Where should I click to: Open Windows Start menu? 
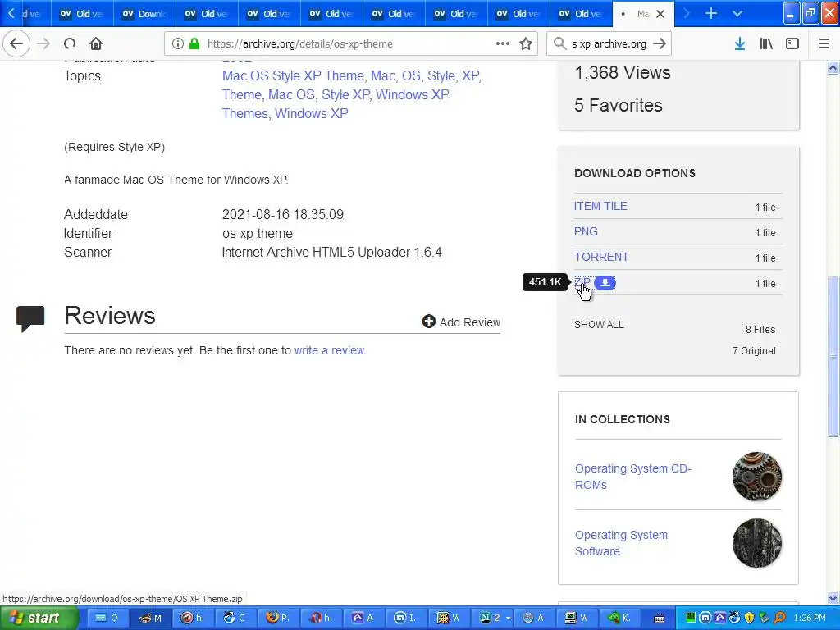tap(39, 618)
